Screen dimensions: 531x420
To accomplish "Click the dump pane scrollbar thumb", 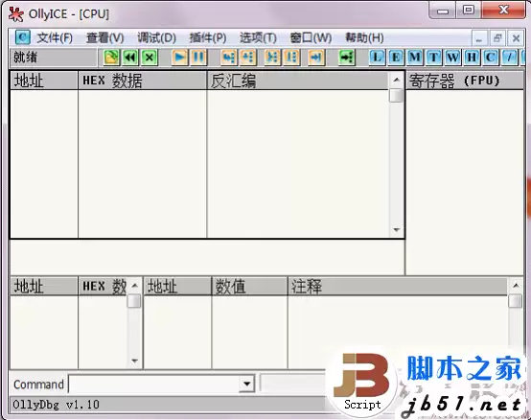I will point(134,301).
